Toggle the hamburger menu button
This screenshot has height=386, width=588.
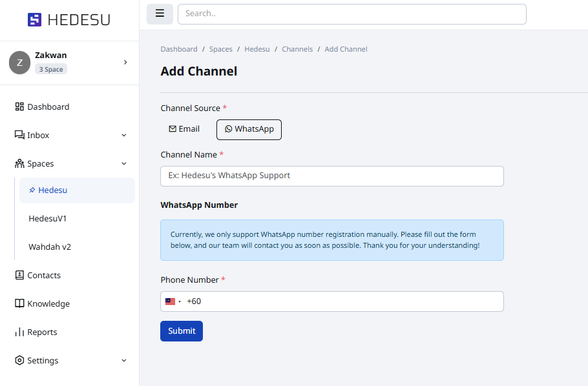tap(160, 14)
